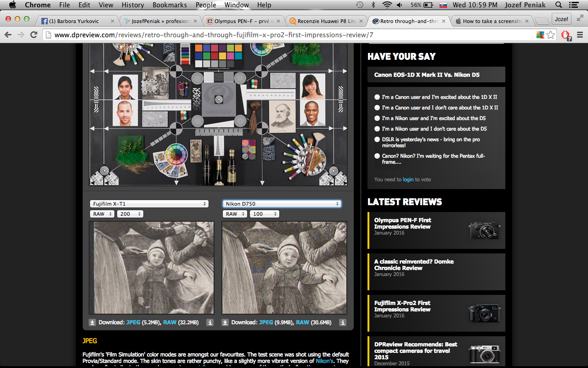
Task: Select 'I'm a Canon user and I'm excited' option
Action: (x=377, y=97)
